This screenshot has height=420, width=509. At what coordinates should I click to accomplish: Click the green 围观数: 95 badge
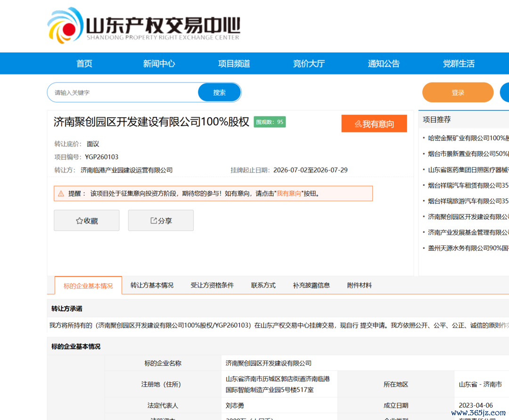pyautogui.click(x=270, y=122)
